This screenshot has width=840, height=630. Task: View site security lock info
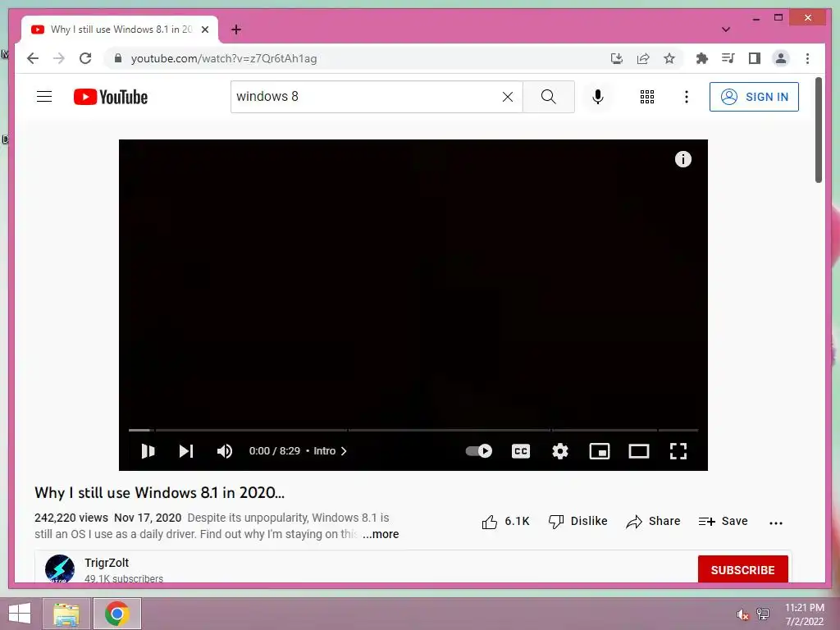(118, 58)
